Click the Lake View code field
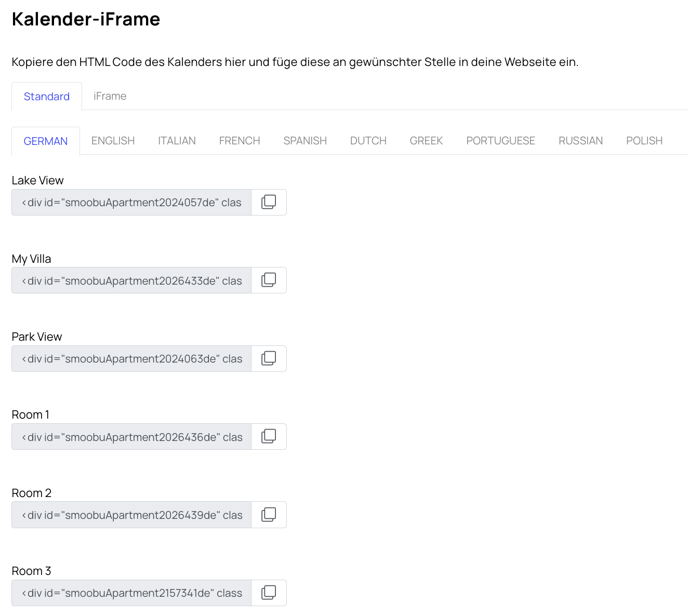Image resolution: width=688 pixels, height=616 pixels. [131, 202]
